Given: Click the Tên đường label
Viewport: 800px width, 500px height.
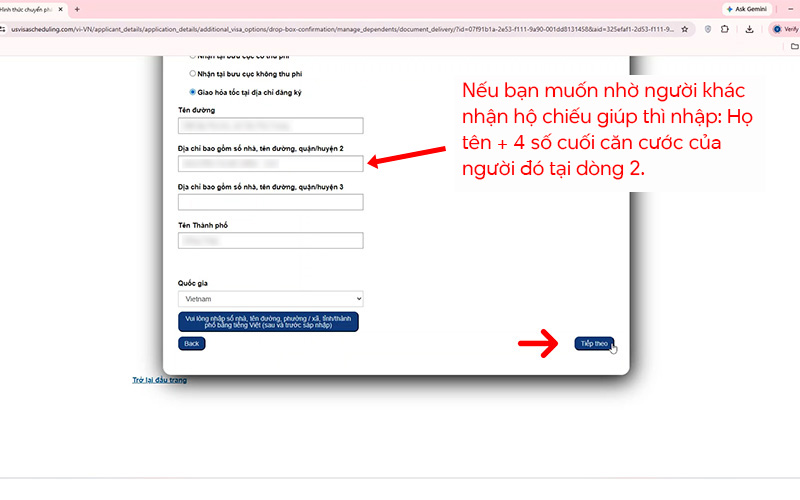Looking at the screenshot, I should coord(196,110).
